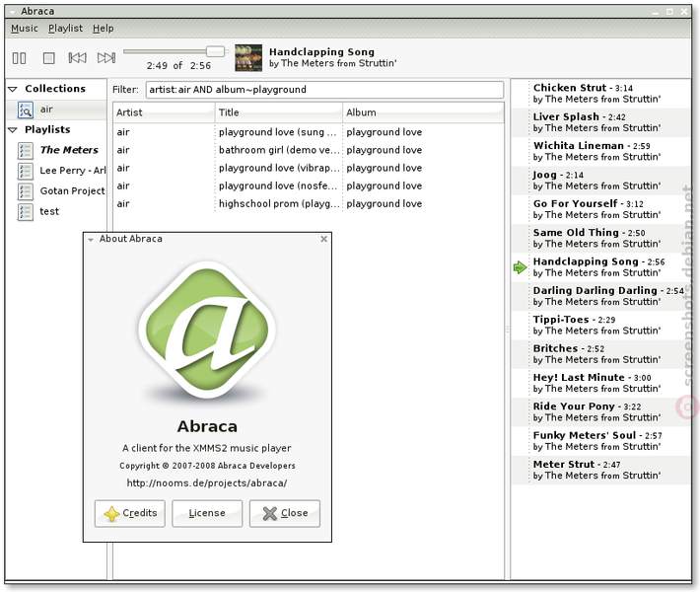The image size is (700, 592).
Task: Click the Close button in About dialog
Action: [x=285, y=513]
